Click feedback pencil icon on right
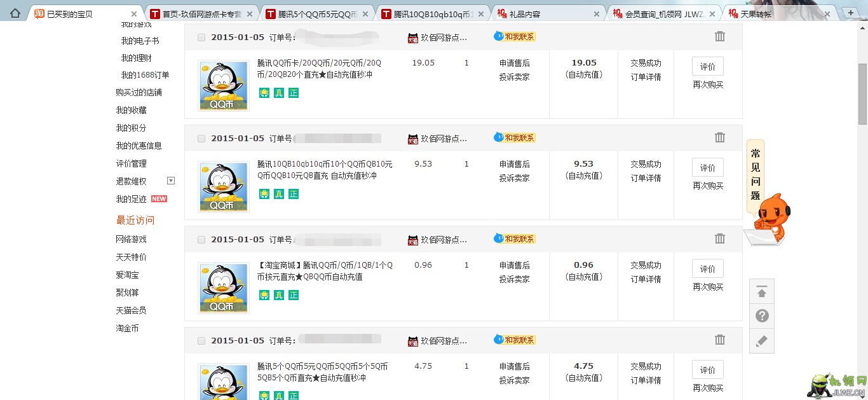The height and width of the screenshot is (400, 868). pyautogui.click(x=762, y=341)
